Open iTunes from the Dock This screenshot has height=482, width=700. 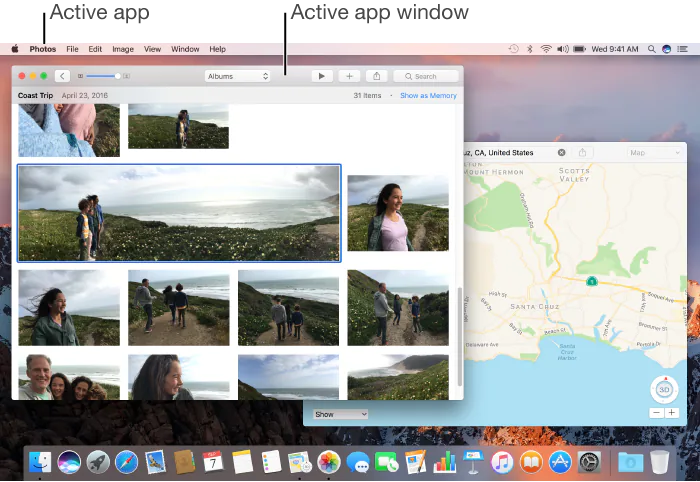[502, 461]
